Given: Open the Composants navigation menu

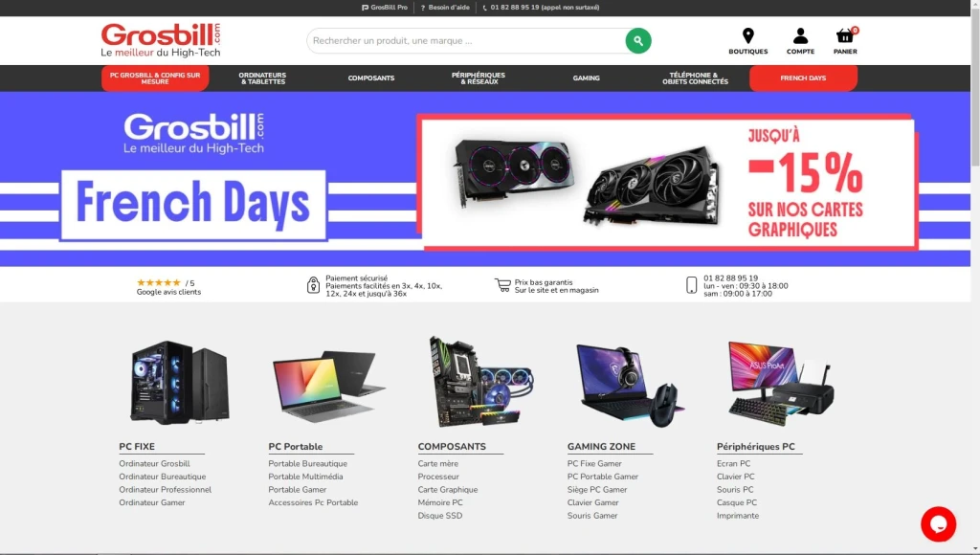Looking at the screenshot, I should point(371,78).
